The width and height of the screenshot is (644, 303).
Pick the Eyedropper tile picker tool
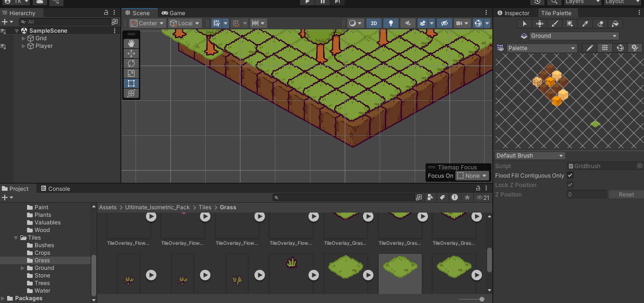click(x=585, y=24)
